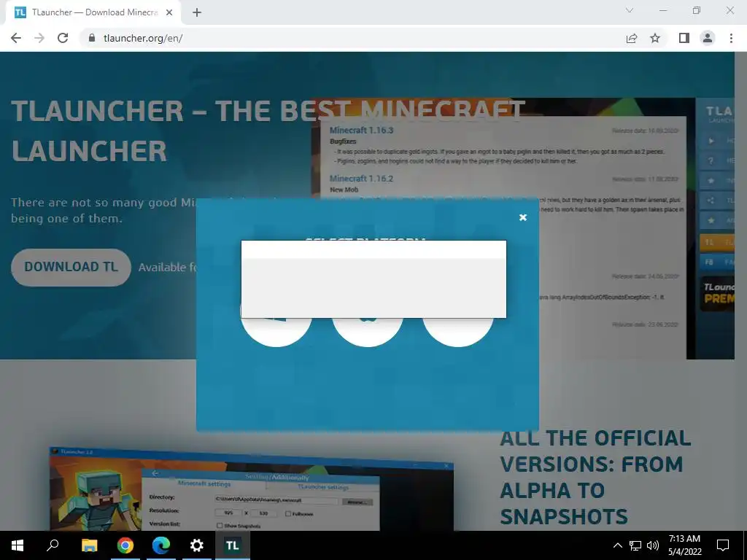Open File Explorer from the taskbar

point(89,545)
